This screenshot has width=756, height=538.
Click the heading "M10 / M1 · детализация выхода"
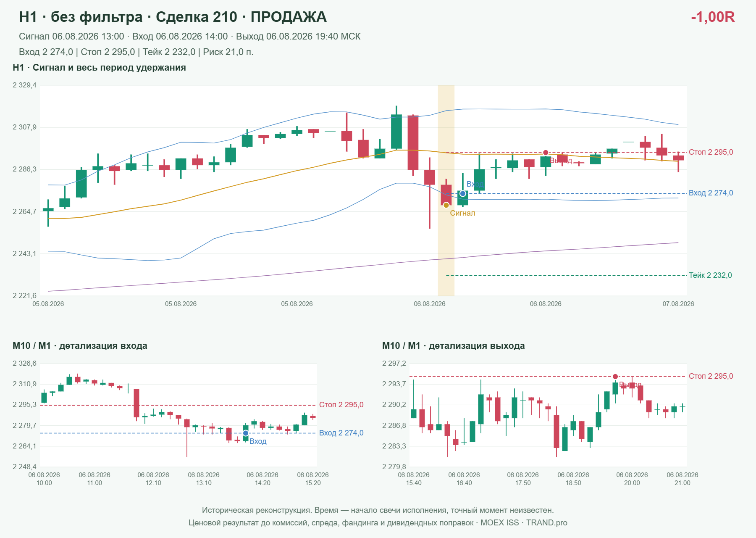coord(454,346)
